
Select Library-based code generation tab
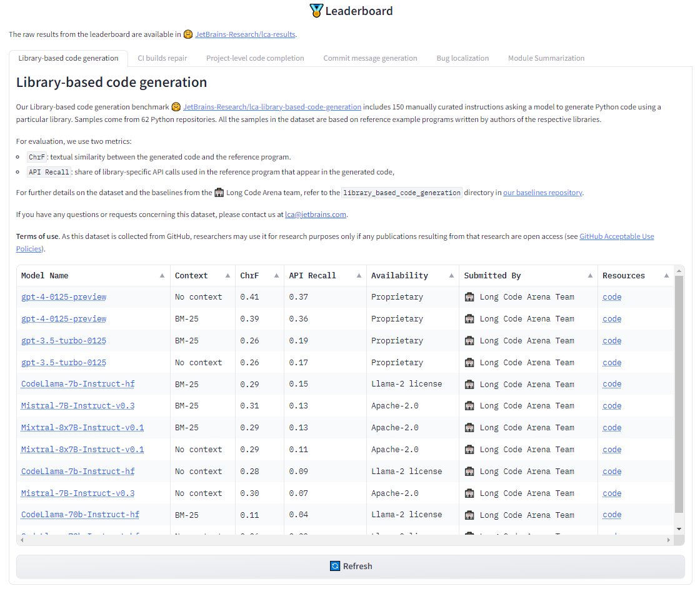pos(68,58)
